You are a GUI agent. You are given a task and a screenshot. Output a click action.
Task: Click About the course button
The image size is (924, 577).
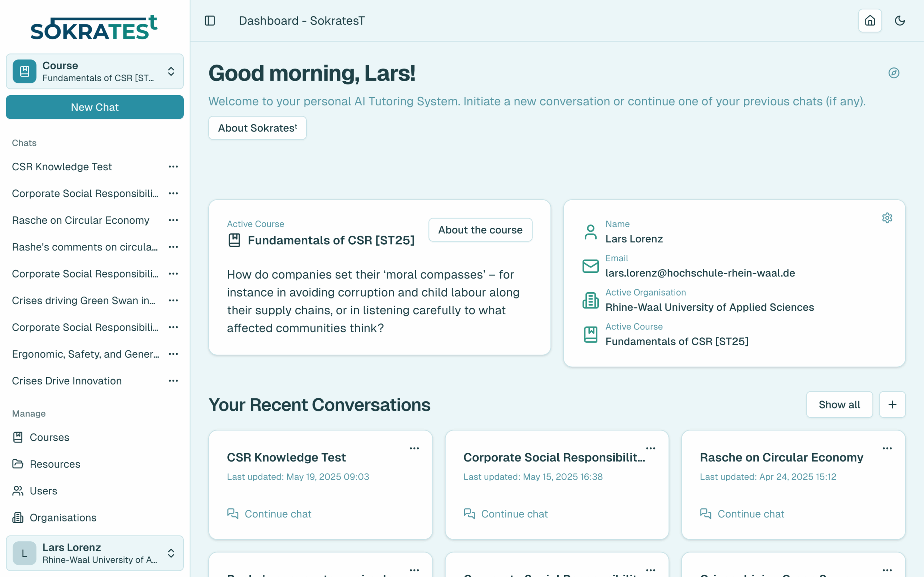480,230
